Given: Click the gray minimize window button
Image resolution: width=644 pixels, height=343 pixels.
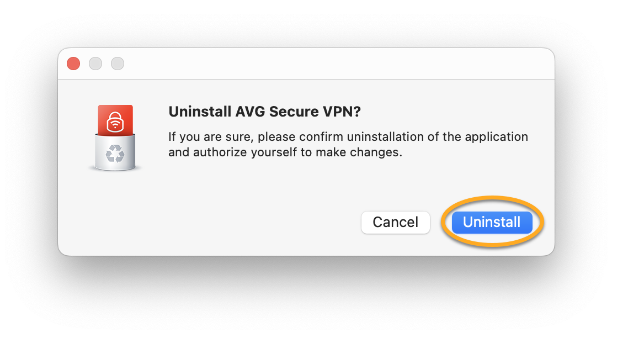Looking at the screenshot, I should tap(95, 64).
